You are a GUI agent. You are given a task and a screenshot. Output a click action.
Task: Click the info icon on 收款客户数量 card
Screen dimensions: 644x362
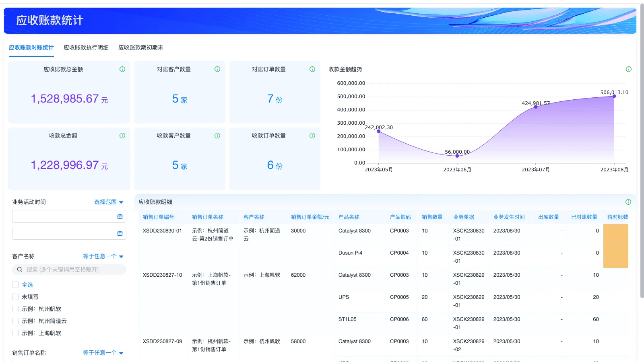(217, 136)
